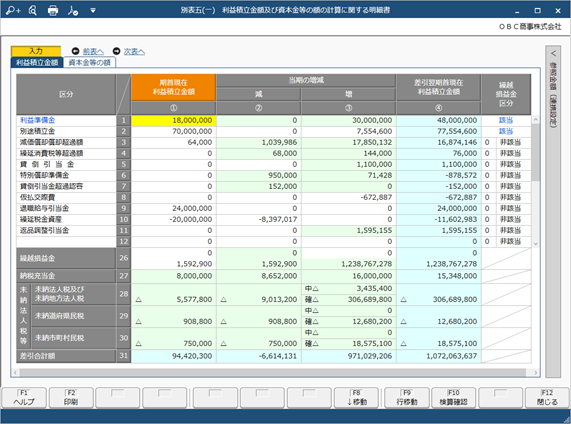Click the search magnifier icon in title bar

(x=33, y=11)
